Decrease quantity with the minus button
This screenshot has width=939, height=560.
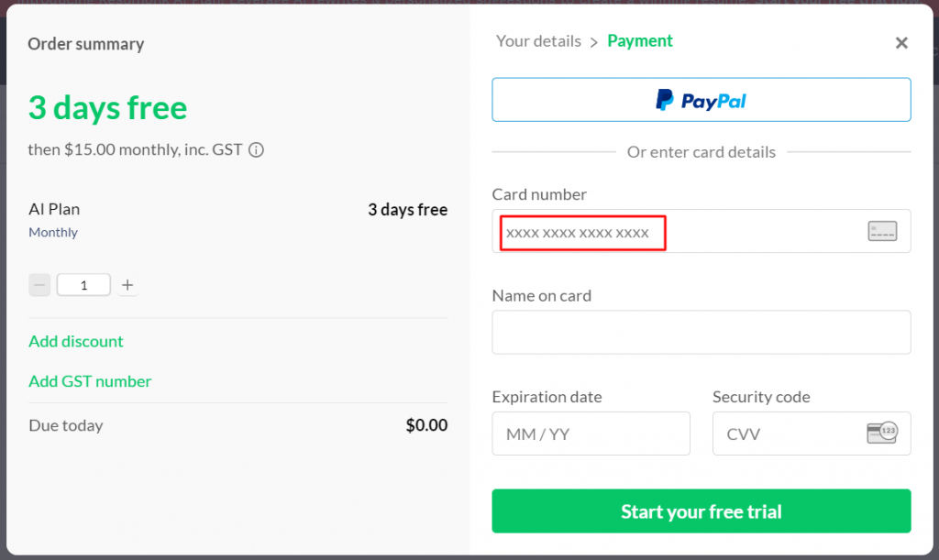coord(39,285)
